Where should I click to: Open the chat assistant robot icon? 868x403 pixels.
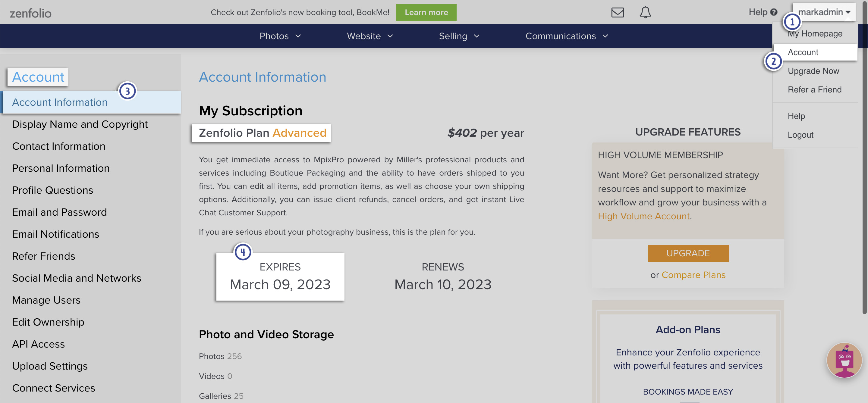point(844,360)
